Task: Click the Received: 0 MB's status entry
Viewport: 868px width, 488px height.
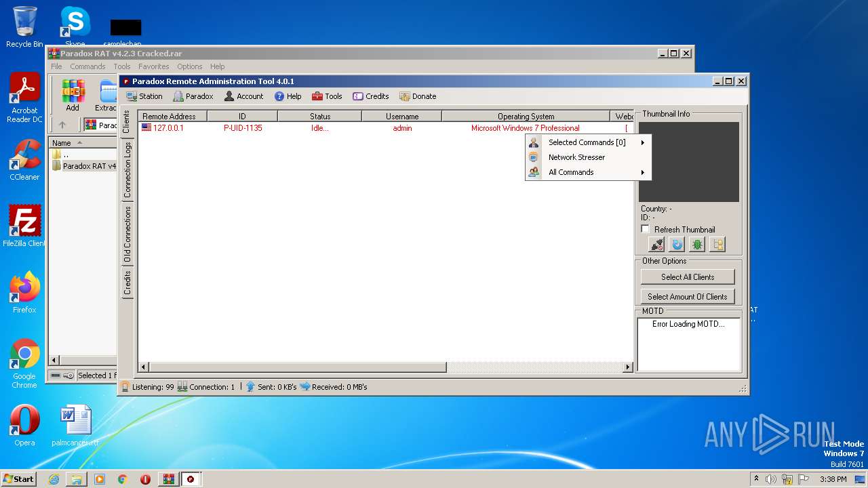Action: click(334, 387)
